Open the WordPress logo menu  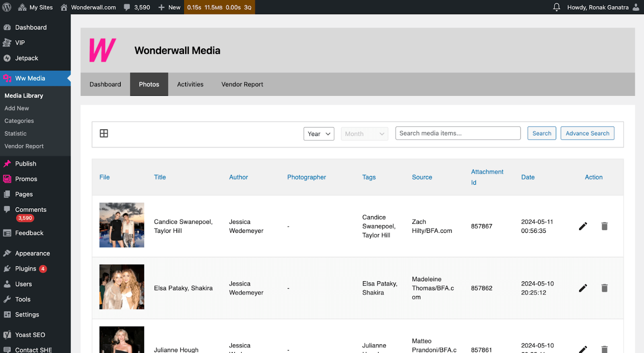[7, 7]
